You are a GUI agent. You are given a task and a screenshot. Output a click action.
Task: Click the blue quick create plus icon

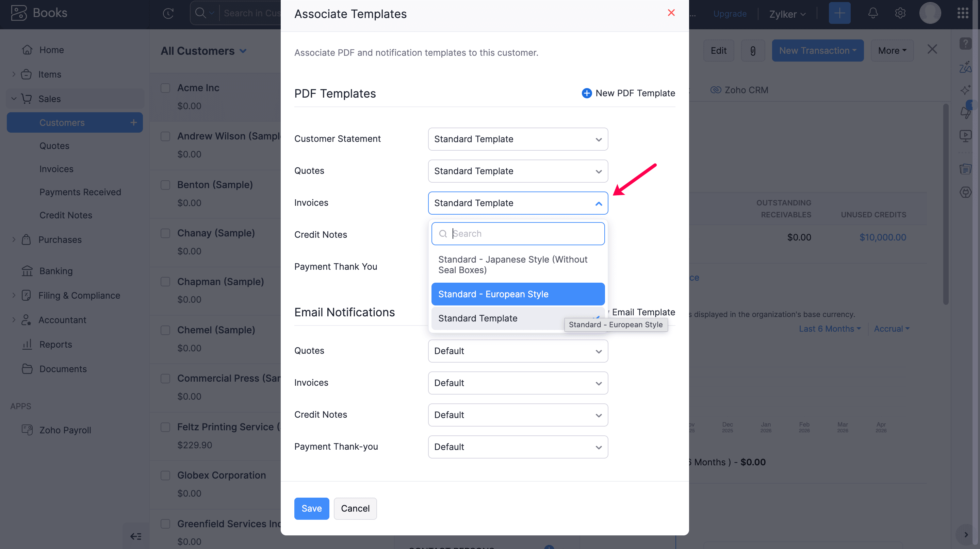[x=839, y=13]
